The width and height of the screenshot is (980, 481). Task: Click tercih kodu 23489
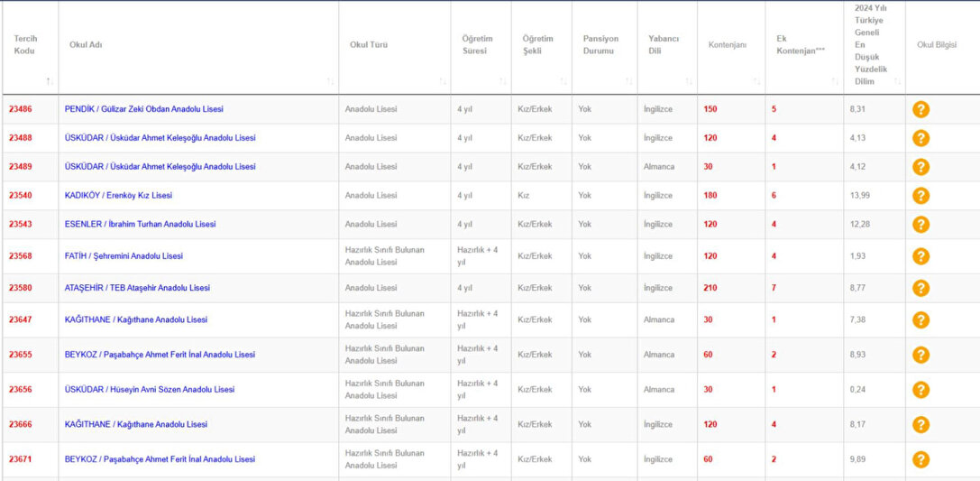pyautogui.click(x=20, y=167)
